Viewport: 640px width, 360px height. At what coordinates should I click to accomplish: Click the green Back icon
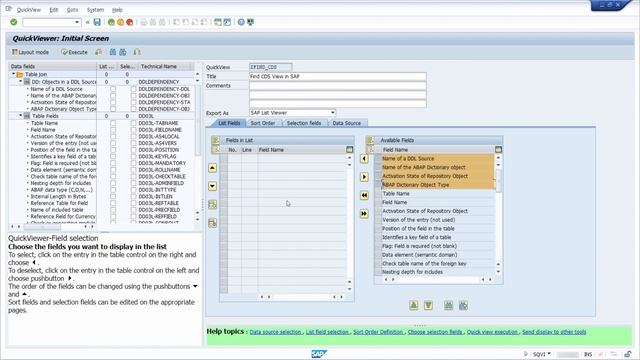click(111, 22)
